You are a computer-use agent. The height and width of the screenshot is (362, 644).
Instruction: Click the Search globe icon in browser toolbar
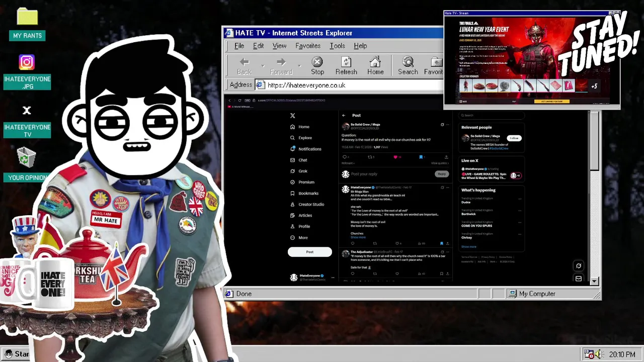point(408,62)
